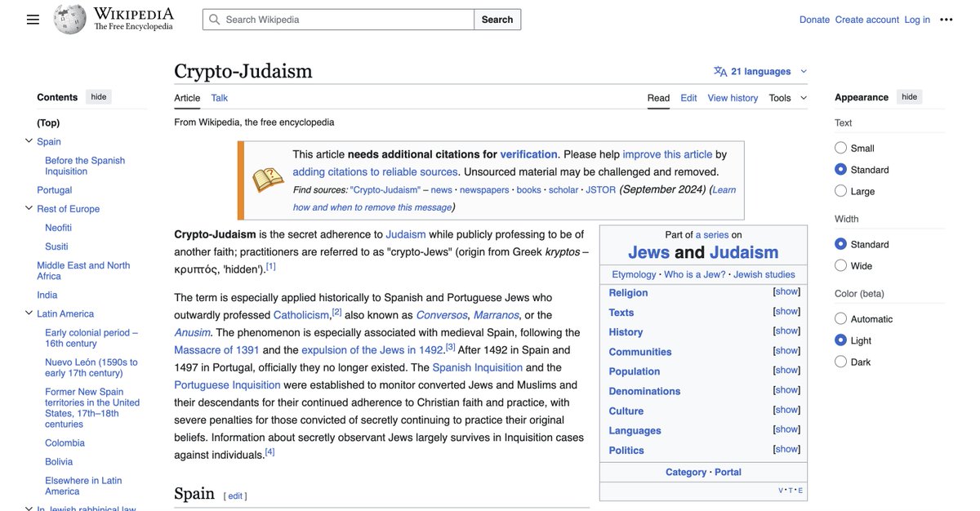Switch to the Talk tab

point(220,98)
